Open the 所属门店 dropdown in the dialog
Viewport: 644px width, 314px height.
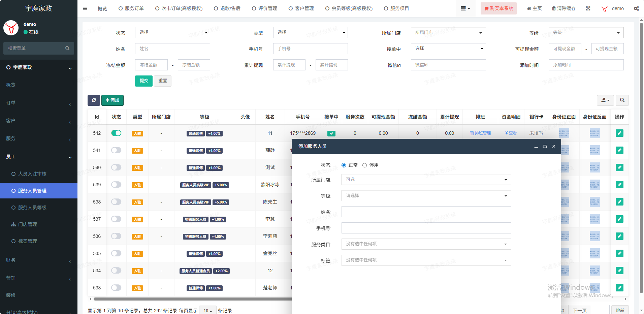pos(426,180)
